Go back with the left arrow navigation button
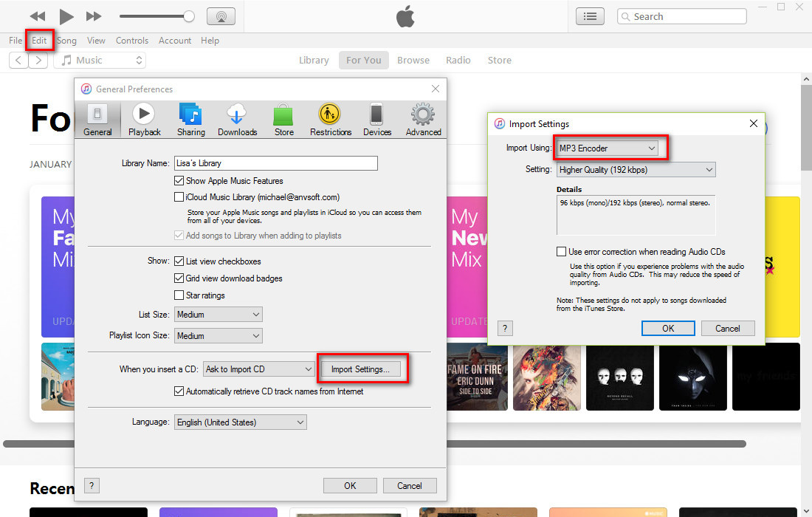Image resolution: width=812 pixels, height=517 pixels. coord(18,60)
